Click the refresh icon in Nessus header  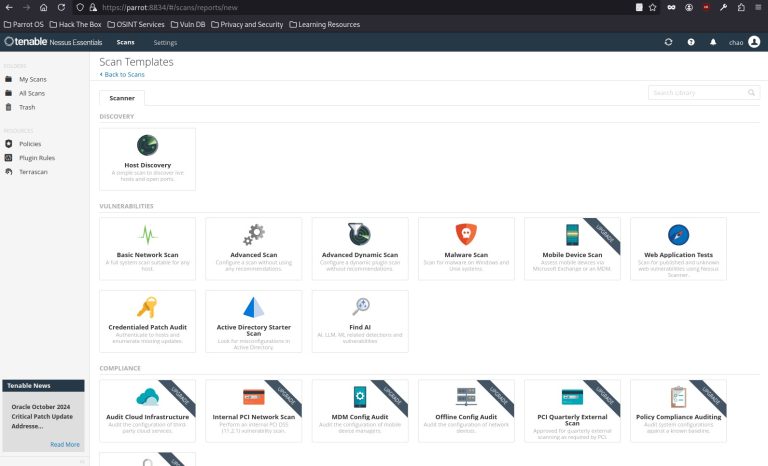tap(668, 42)
